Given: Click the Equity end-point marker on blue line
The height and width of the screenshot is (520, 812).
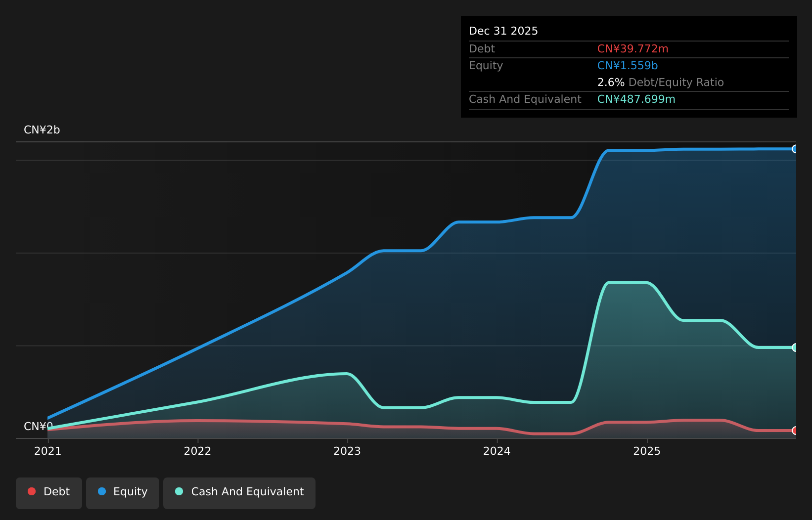Looking at the screenshot, I should 795,149.
